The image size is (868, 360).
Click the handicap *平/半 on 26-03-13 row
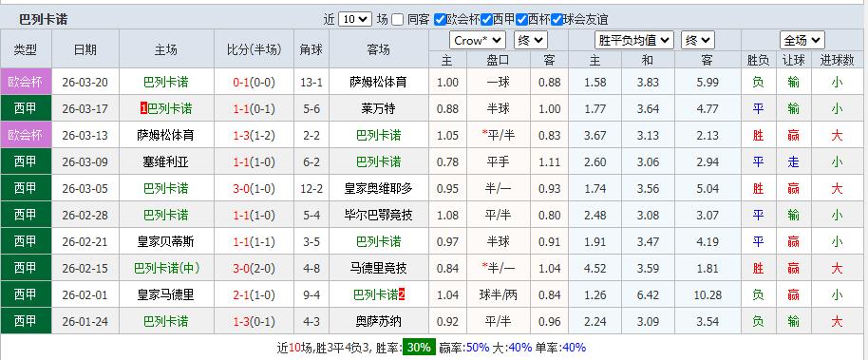tap(499, 136)
